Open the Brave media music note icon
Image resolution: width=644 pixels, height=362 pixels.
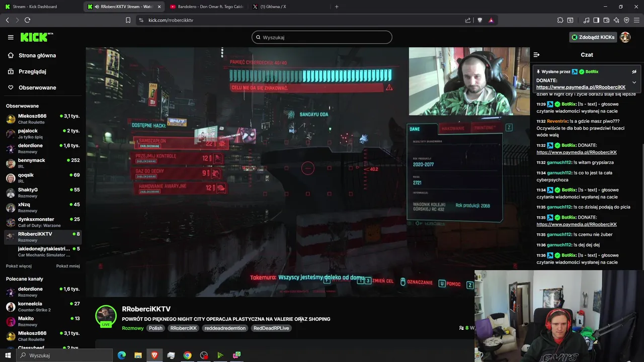click(x=586, y=20)
